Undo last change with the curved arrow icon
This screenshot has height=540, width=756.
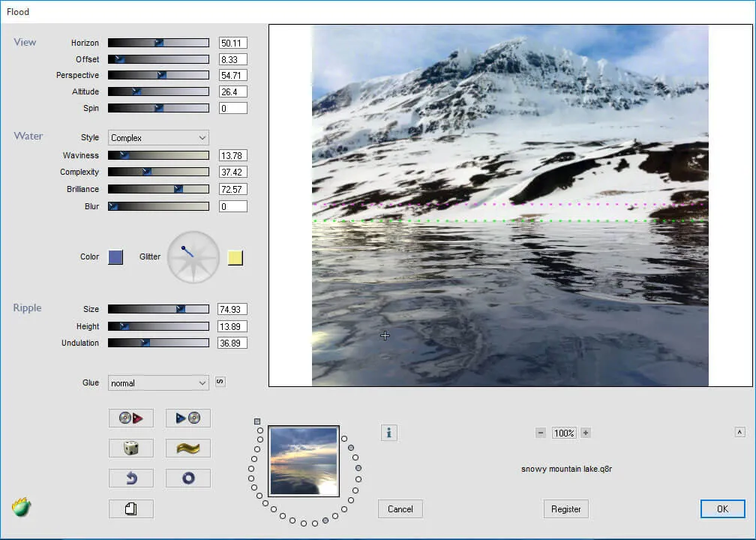[x=130, y=478]
